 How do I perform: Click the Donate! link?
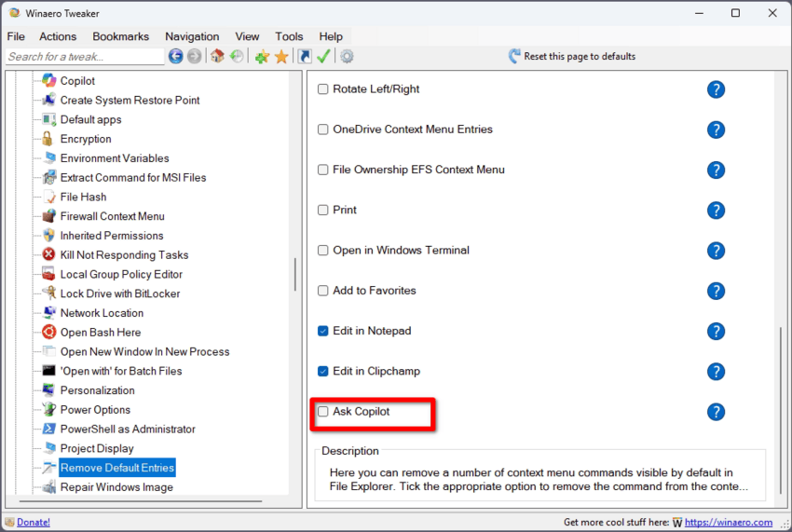34,522
